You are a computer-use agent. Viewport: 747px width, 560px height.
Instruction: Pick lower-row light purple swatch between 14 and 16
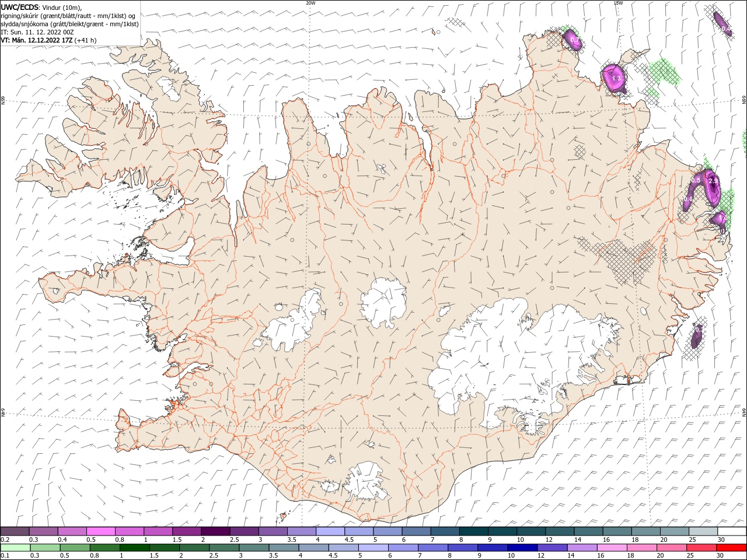[582, 548]
